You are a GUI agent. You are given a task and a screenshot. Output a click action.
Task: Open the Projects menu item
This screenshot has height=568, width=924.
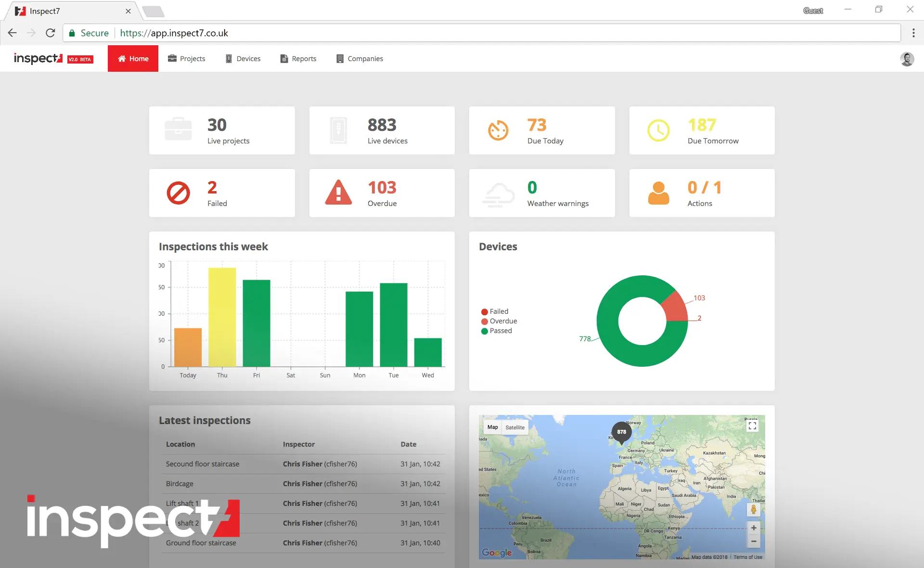coord(187,59)
